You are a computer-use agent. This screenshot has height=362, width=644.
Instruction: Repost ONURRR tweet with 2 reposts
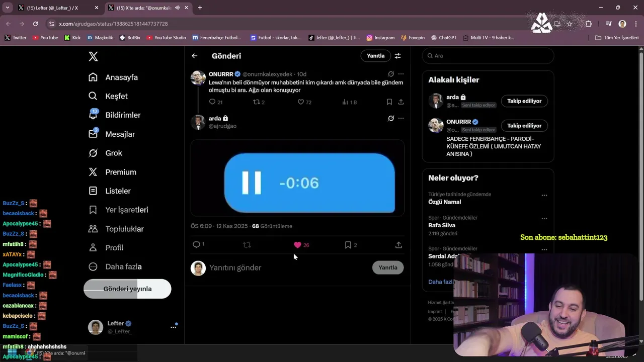coord(259,102)
